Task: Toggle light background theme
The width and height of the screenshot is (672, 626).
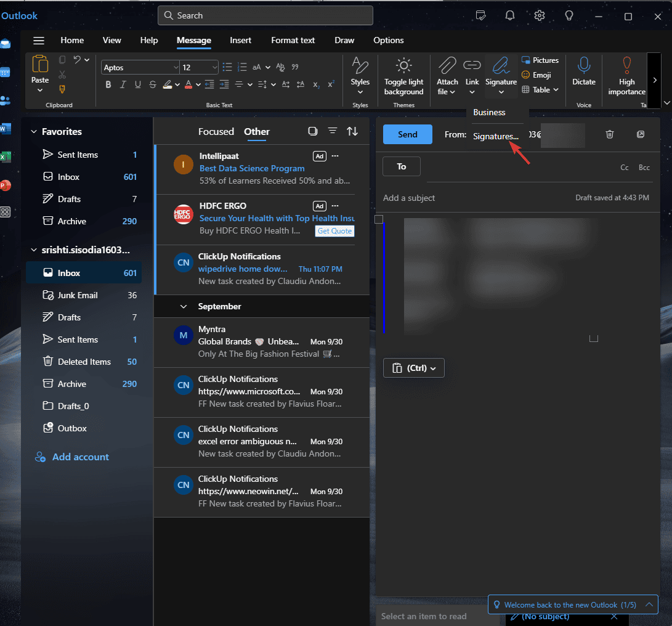Action: click(403, 76)
